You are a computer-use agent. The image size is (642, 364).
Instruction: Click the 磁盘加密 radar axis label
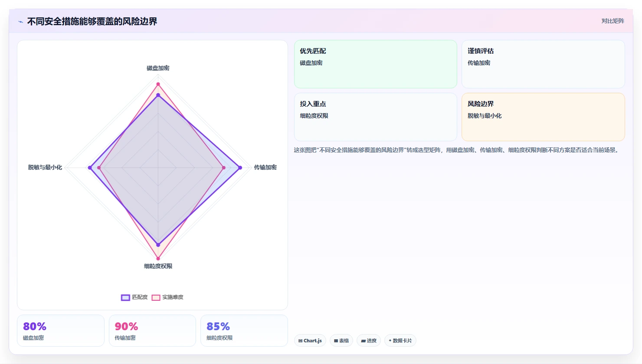click(x=158, y=68)
